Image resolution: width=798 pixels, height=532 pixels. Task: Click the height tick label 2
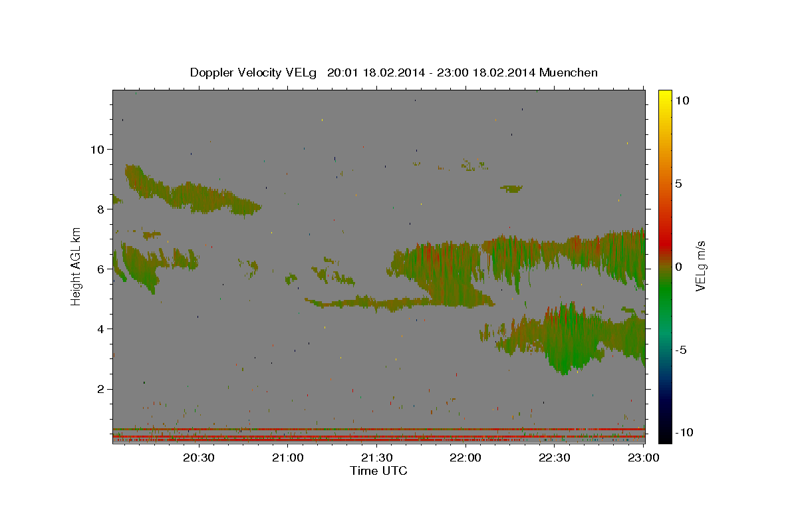click(x=100, y=388)
